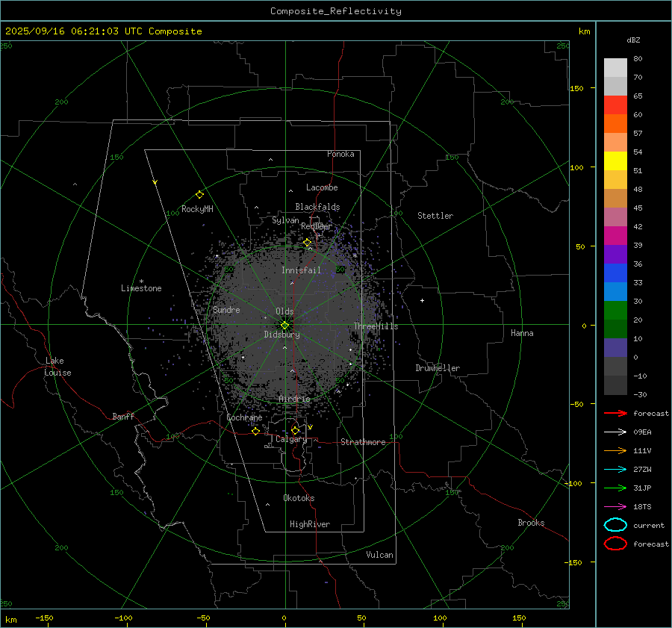Click the blue 36-33 dBZ swatch
672x628 pixels.
pyautogui.click(x=615, y=273)
